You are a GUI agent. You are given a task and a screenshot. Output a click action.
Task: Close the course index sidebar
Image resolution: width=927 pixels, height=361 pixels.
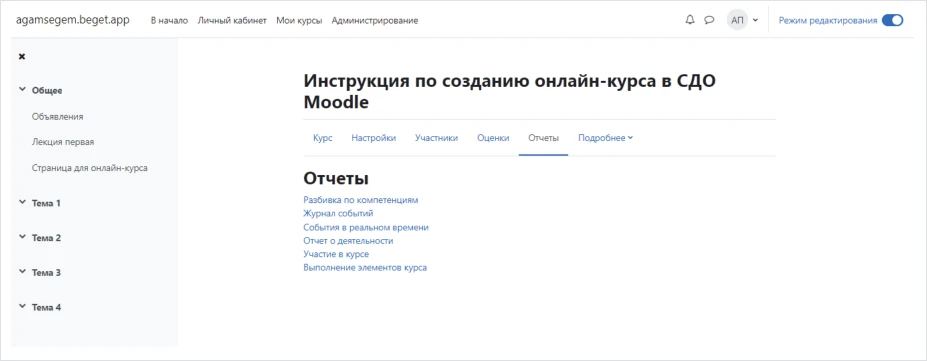[x=22, y=57]
